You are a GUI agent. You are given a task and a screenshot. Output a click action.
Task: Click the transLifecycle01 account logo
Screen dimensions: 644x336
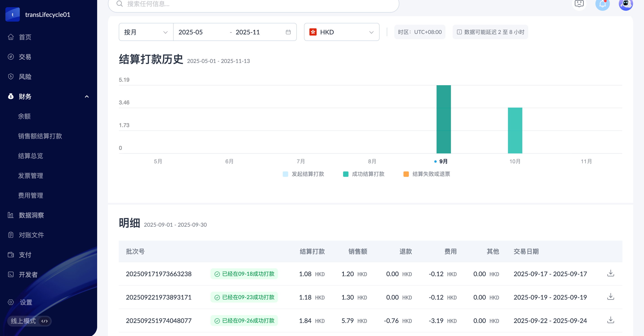pyautogui.click(x=13, y=14)
